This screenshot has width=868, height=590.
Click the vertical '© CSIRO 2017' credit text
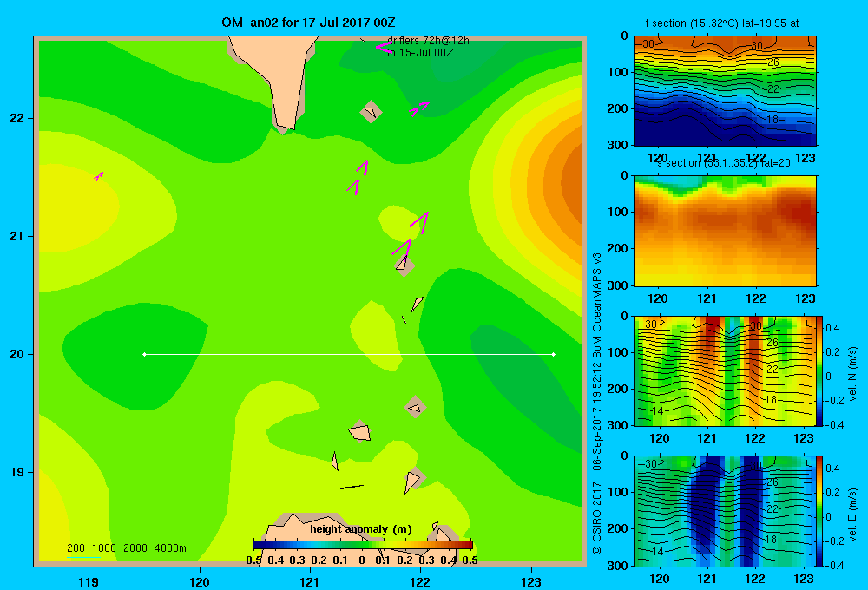click(596, 518)
